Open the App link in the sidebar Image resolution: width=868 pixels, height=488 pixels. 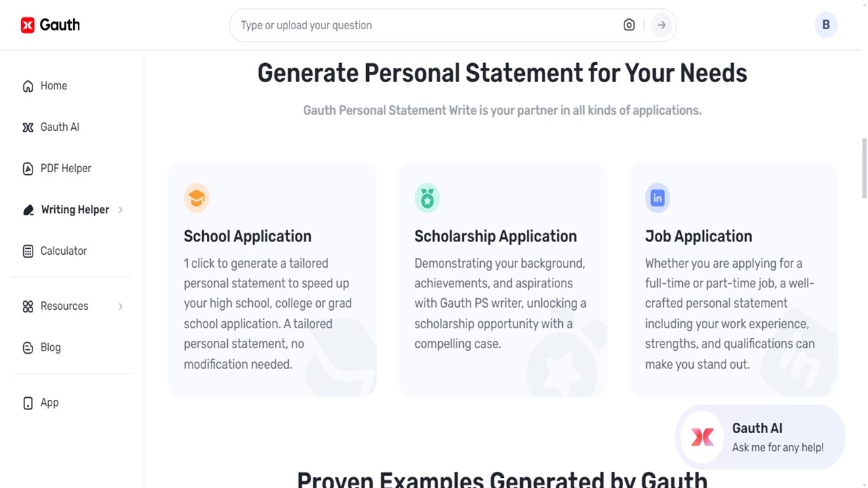coord(49,402)
